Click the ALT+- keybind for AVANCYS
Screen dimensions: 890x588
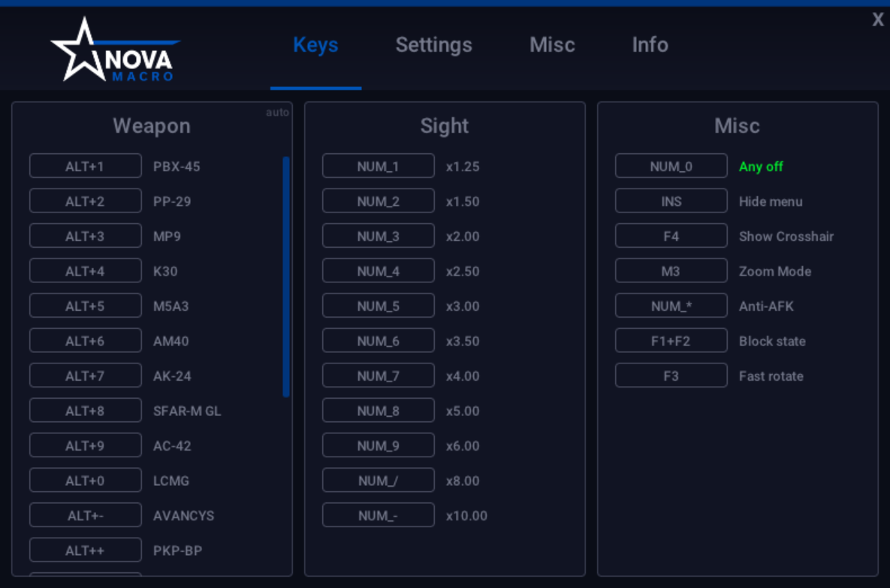point(85,515)
